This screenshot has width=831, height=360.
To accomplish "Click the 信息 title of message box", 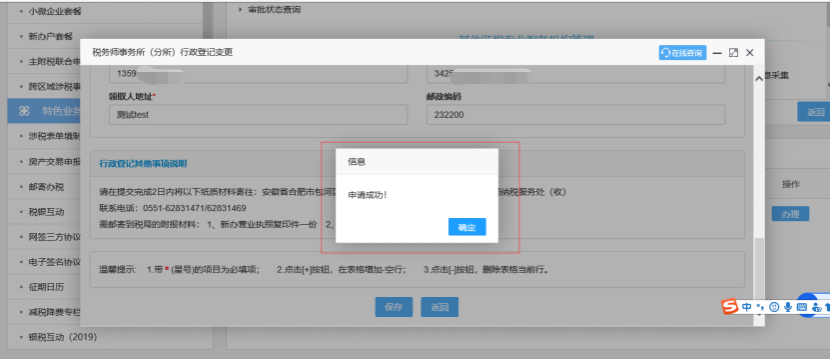I will (x=357, y=162).
